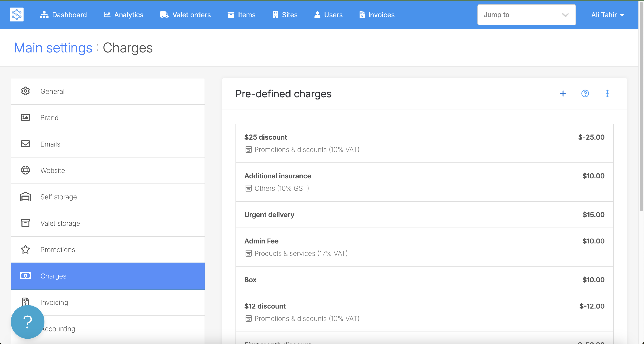Click the General gear icon
This screenshot has height=344, width=644.
[25, 91]
